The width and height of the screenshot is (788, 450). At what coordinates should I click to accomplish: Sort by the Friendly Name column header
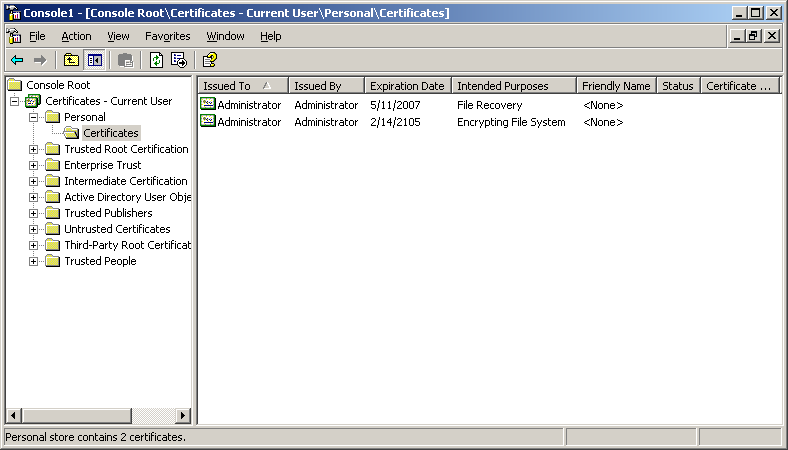617,86
